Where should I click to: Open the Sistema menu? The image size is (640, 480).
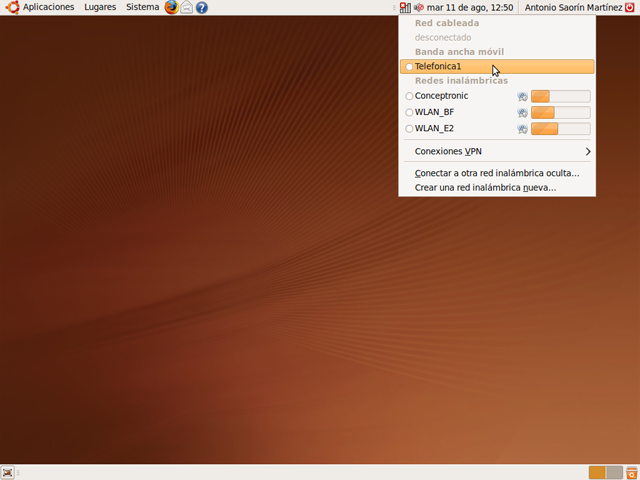point(142,7)
